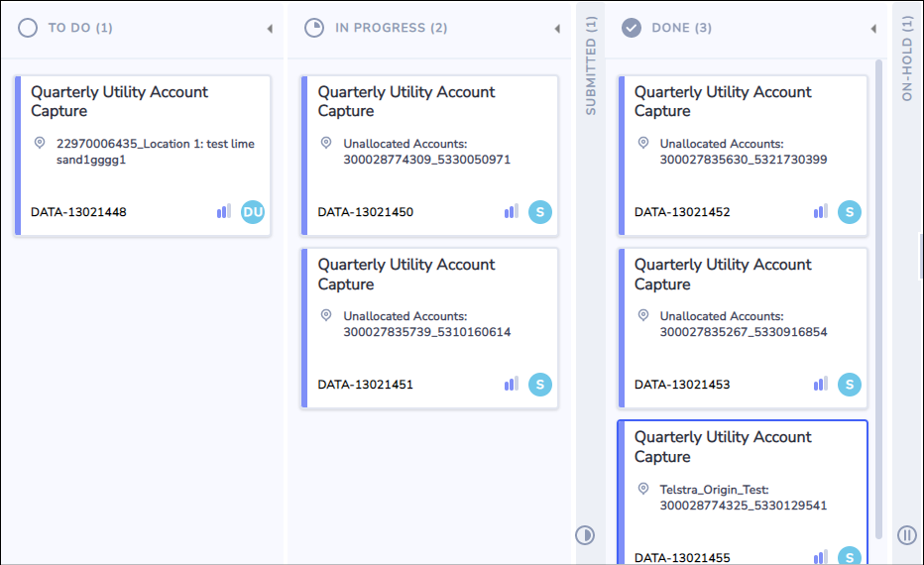Open the Telstra_Origin_Test card DATA-13021455
Screen dimensions: 924x565
pos(743,493)
